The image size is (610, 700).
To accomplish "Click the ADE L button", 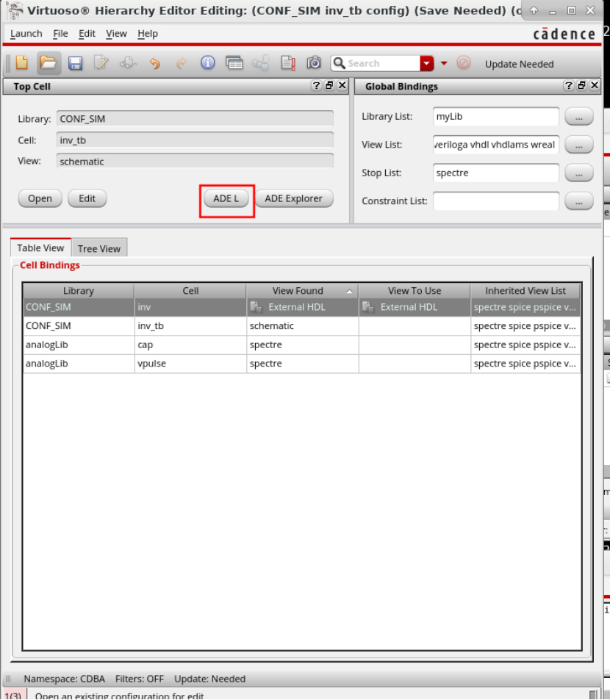I will [226, 198].
